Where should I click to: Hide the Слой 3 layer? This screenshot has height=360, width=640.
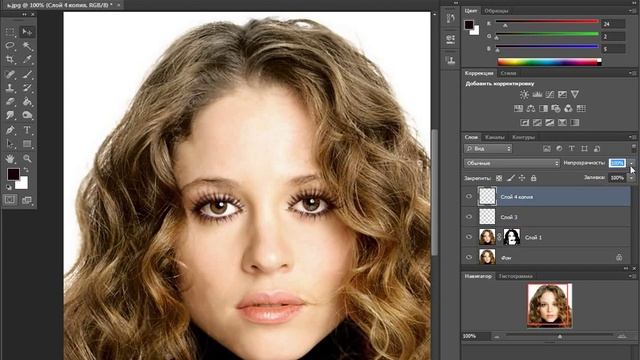(469, 217)
